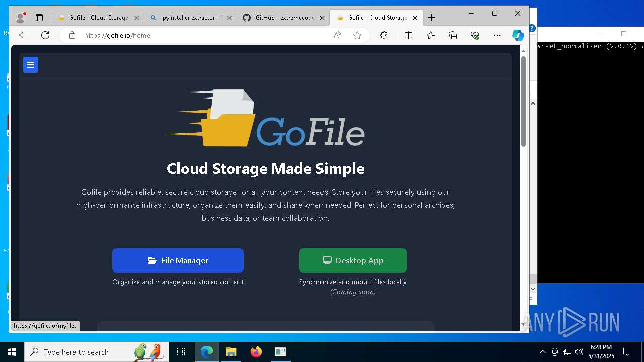Click 'Synchronize and mount files locally' text
Viewport: 644px width, 362px height.
pyautogui.click(x=353, y=282)
